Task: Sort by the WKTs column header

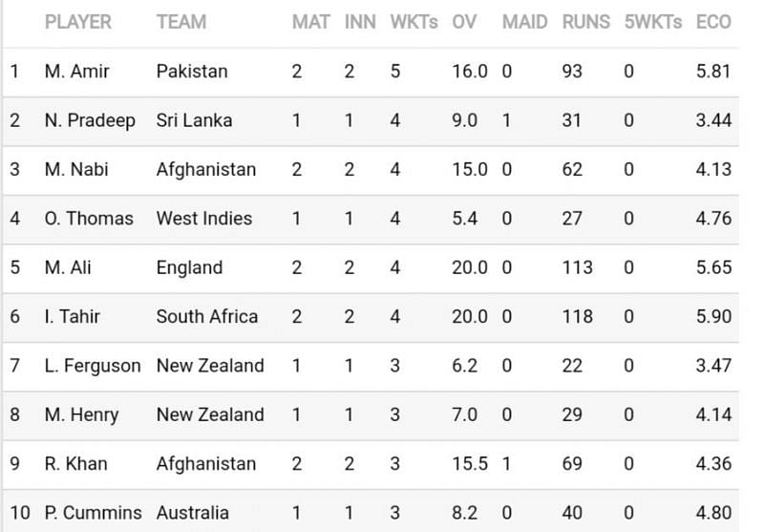Action: click(x=414, y=22)
